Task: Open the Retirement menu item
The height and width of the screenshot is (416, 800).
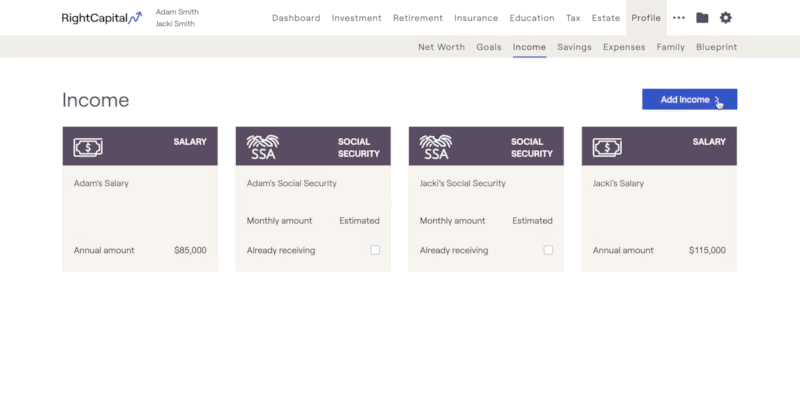Action: point(418,18)
